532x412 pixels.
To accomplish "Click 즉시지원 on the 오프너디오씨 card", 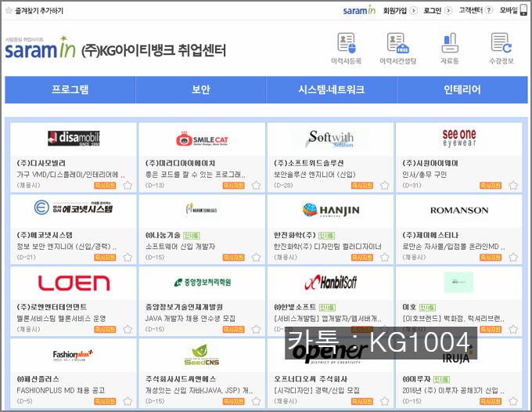I will pyautogui.click(x=362, y=402).
